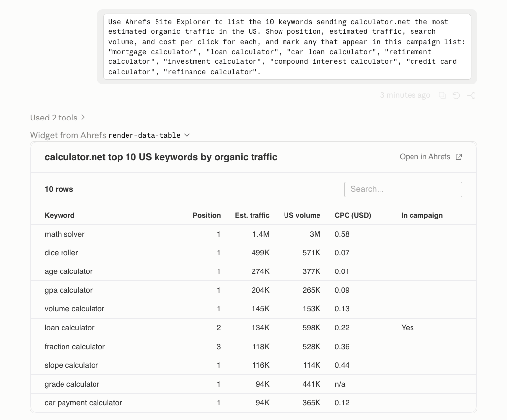Sort by the CPC (USD) column header

click(353, 215)
